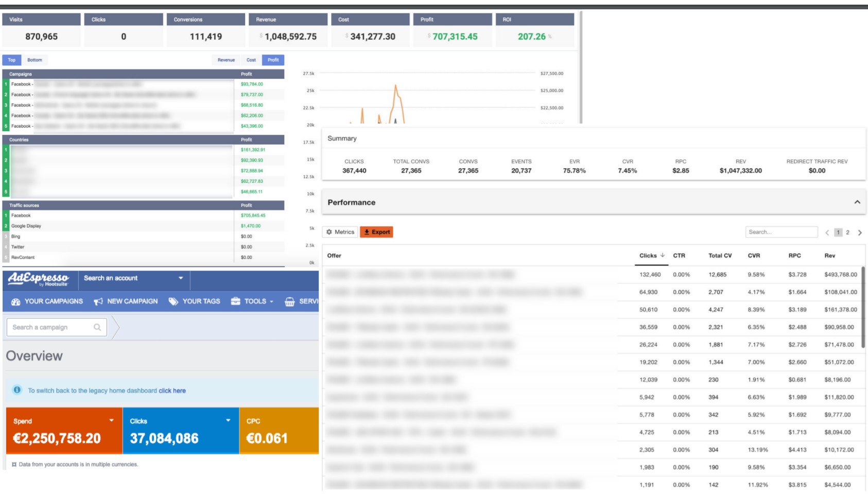
Task: Sort by the CTR column header
Action: (x=679, y=256)
